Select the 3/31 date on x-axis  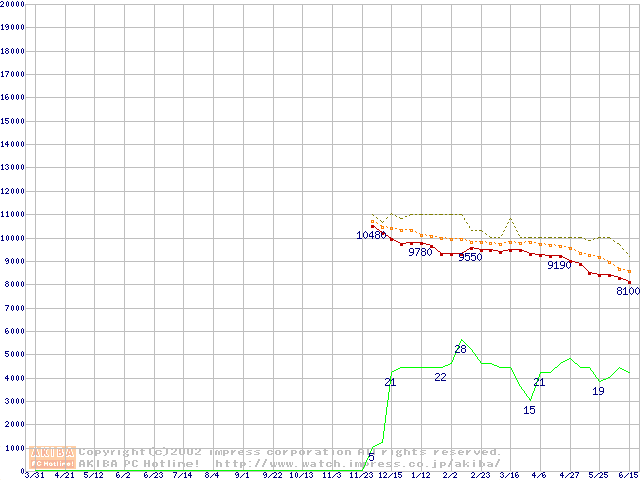[34, 475]
